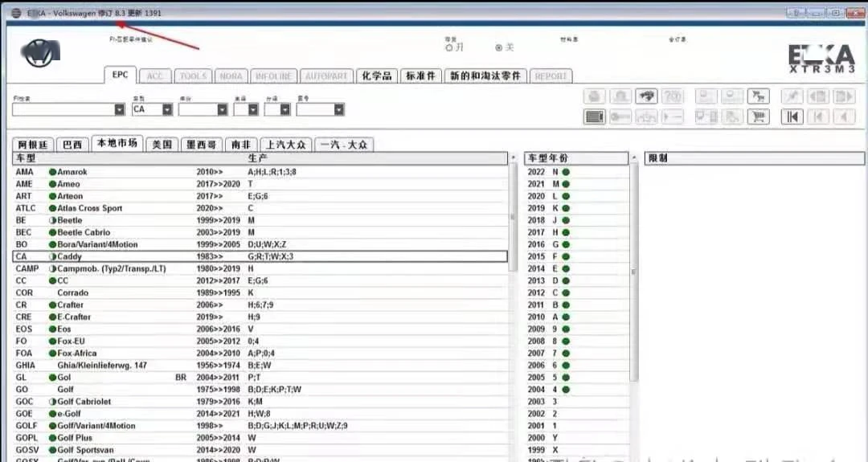This screenshot has width=868, height=462.
Task: Click the handshake icon in the toolbar
Action: (645, 96)
